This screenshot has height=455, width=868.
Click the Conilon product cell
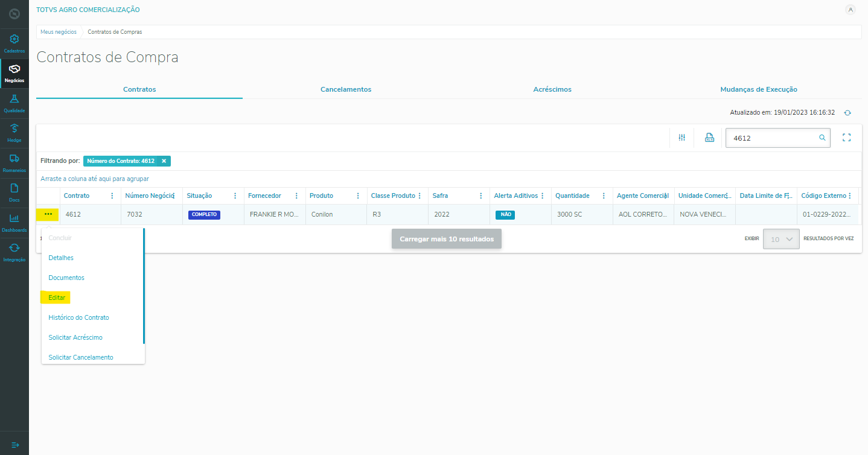(x=336, y=214)
